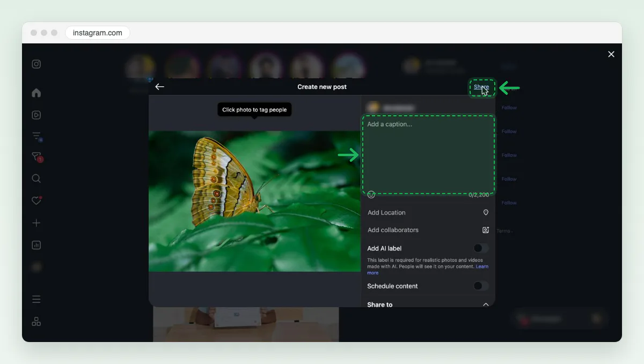
Task: Go to Home in the sidebar
Action: click(x=36, y=93)
